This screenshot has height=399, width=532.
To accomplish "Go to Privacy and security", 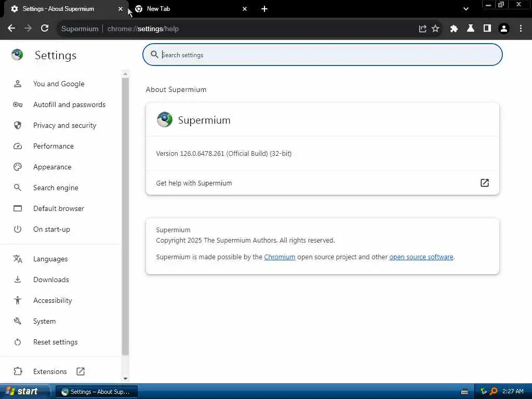I will pyautogui.click(x=64, y=126).
